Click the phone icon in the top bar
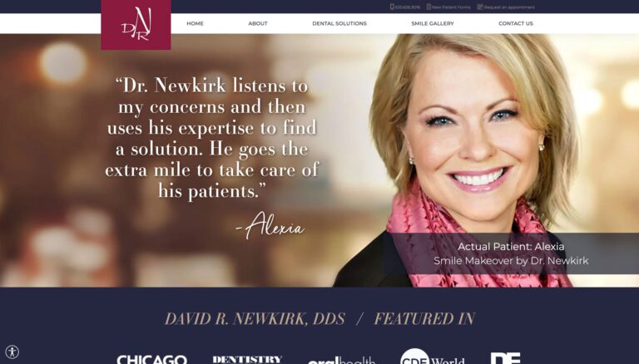 [392, 7]
